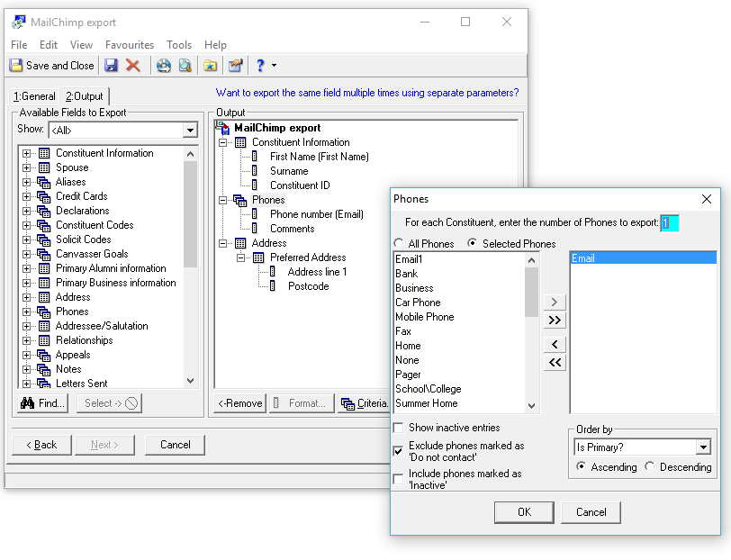
Task: Click scroll down arrow of phone types list
Action: 531,406
